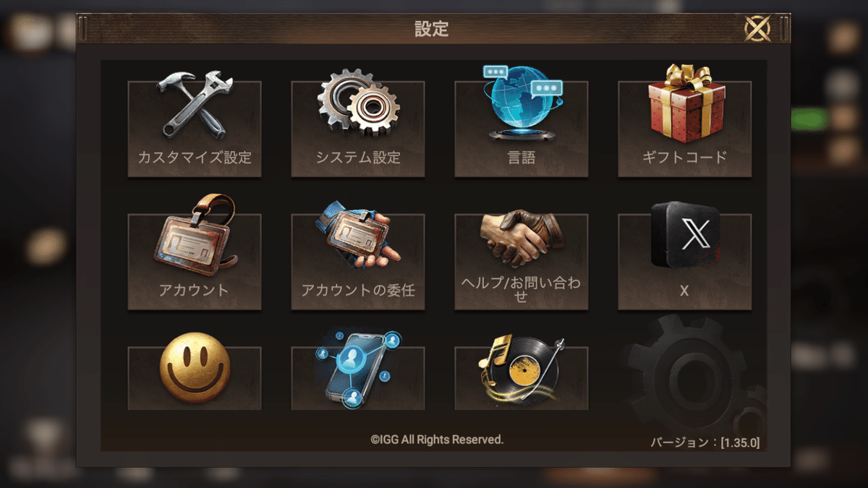
Task: Open the アカウントの委任 label
Action: tap(358, 291)
